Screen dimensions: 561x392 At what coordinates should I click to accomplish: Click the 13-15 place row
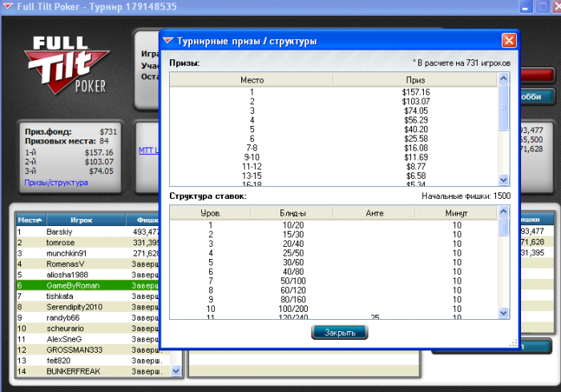tap(334, 176)
